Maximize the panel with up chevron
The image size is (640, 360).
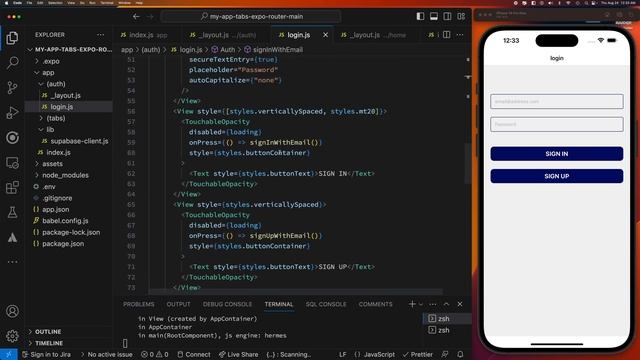(x=446, y=304)
